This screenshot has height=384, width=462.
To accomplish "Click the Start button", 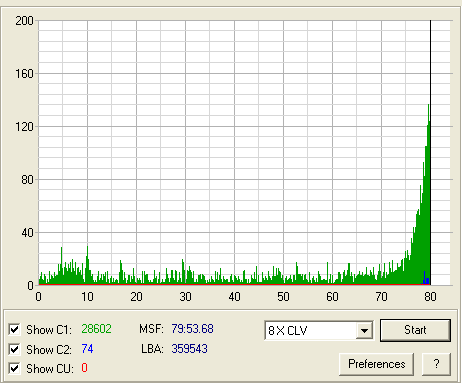I will 415,330.
